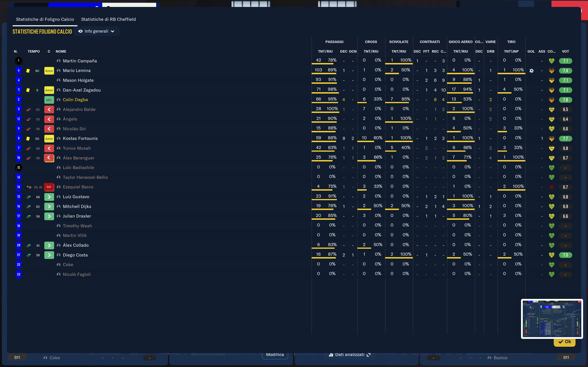Image resolution: width=588 pixels, height=367 pixels.
Task: Click the match overview thumbnail preview
Action: (552, 319)
